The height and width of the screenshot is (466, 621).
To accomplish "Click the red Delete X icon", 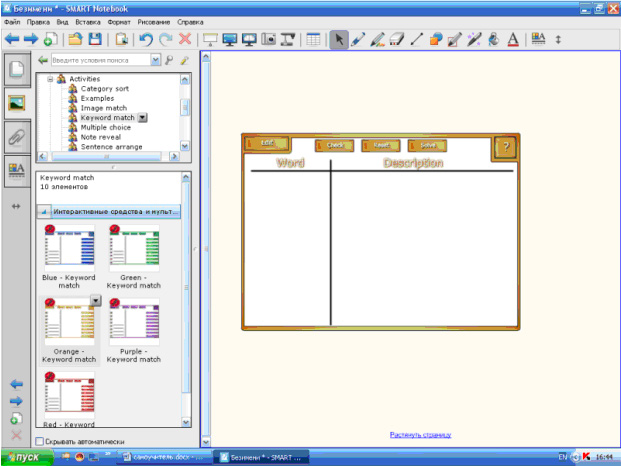I will pos(185,39).
